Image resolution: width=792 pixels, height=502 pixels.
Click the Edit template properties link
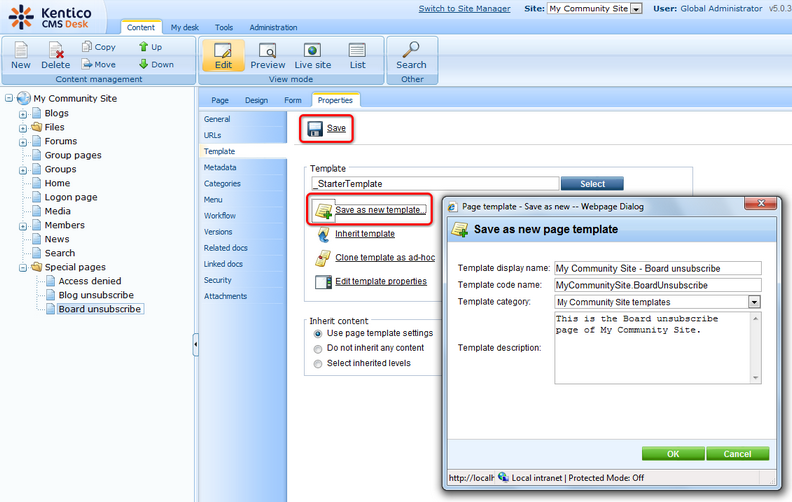[x=381, y=281]
